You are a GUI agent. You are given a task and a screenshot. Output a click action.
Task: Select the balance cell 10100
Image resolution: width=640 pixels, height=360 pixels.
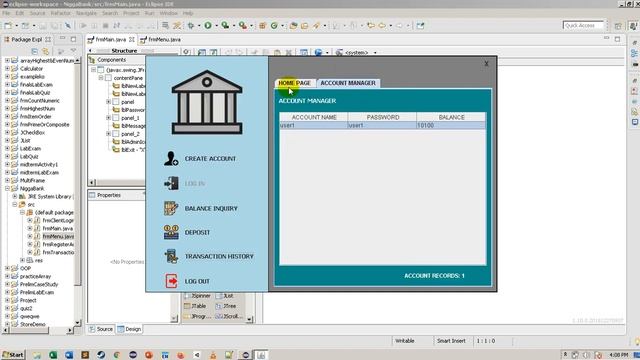click(451, 125)
